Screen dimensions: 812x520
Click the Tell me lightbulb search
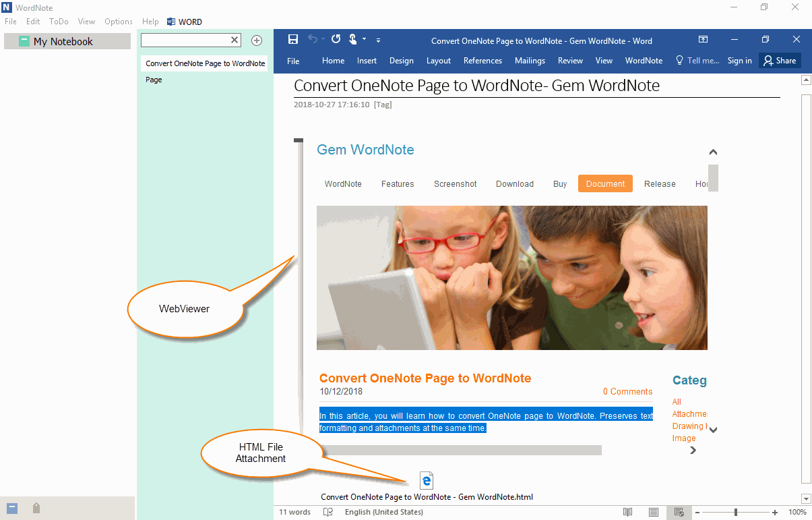[x=697, y=61]
